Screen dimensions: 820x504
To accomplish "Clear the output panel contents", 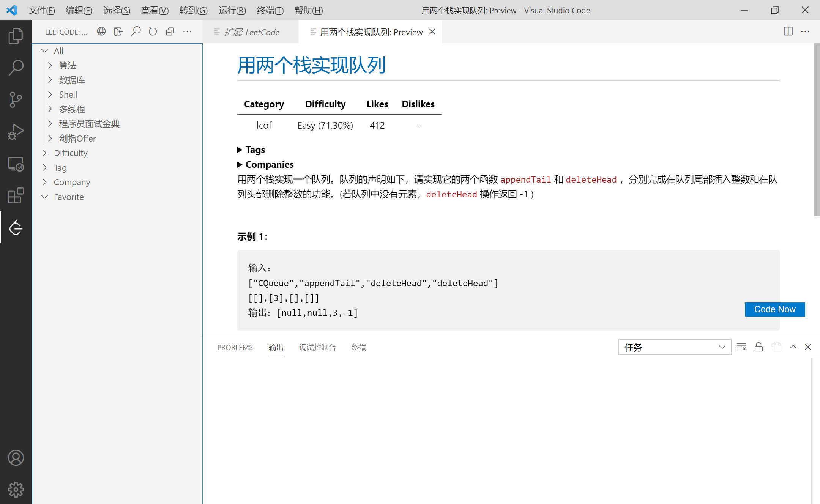I will coord(741,347).
